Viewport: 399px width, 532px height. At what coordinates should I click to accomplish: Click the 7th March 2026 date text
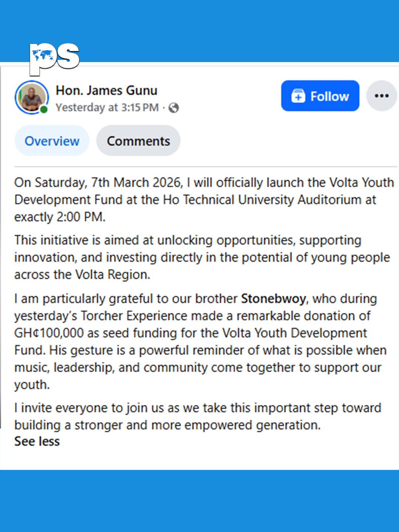(x=137, y=183)
